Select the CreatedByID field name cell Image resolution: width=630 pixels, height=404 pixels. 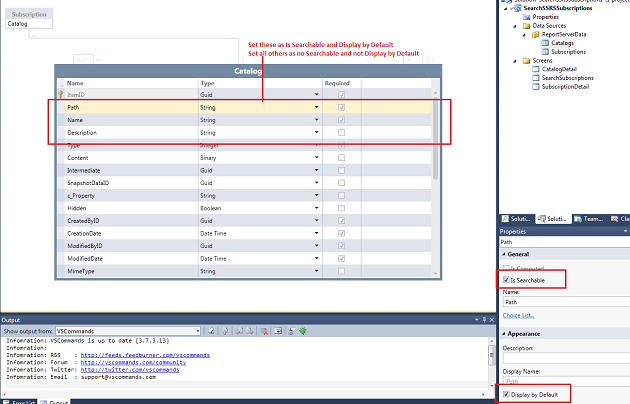point(131,221)
